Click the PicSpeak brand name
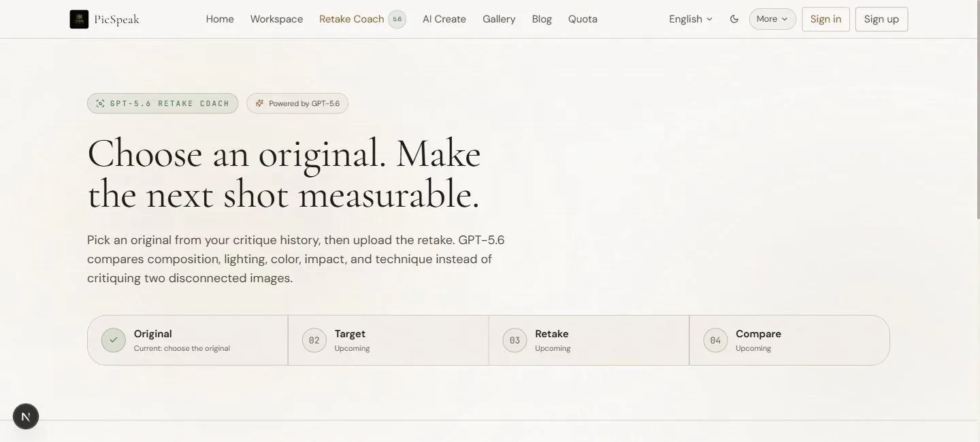980x442 pixels. 116,19
